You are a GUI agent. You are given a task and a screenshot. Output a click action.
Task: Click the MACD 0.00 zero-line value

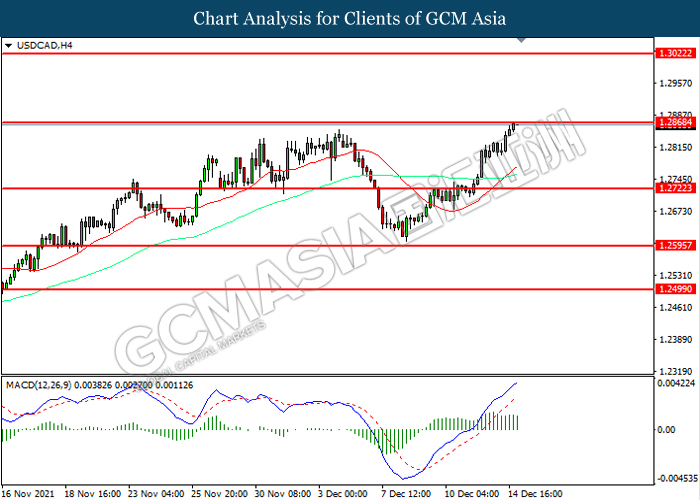tap(667, 429)
